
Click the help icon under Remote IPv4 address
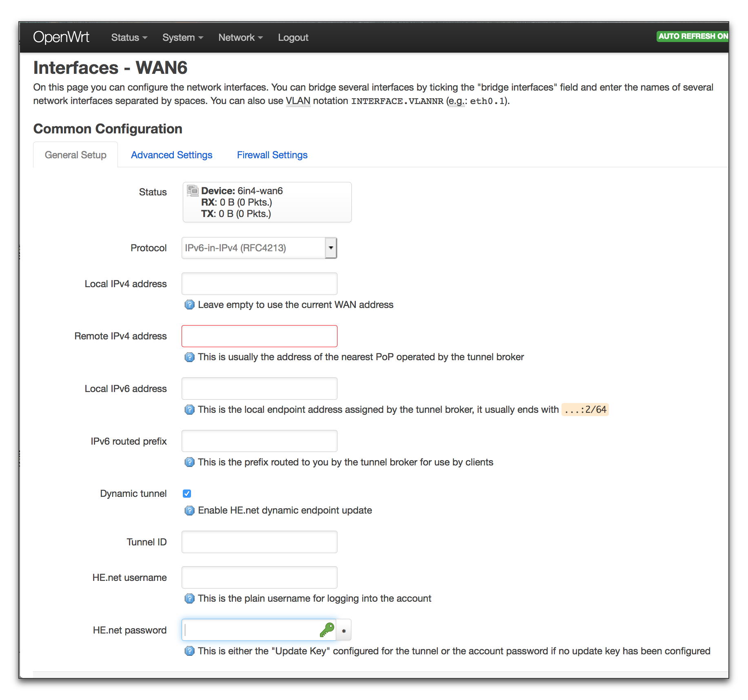(189, 357)
